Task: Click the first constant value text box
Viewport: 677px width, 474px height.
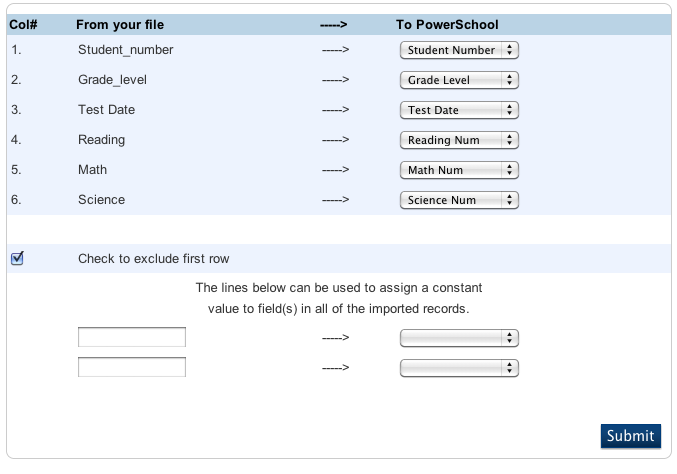Action: coord(132,338)
